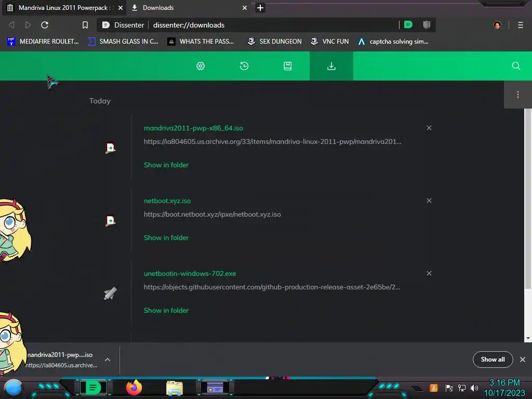Open the netboot.xyz.iso file link
Screen dimensions: 532x399
click(x=167, y=201)
